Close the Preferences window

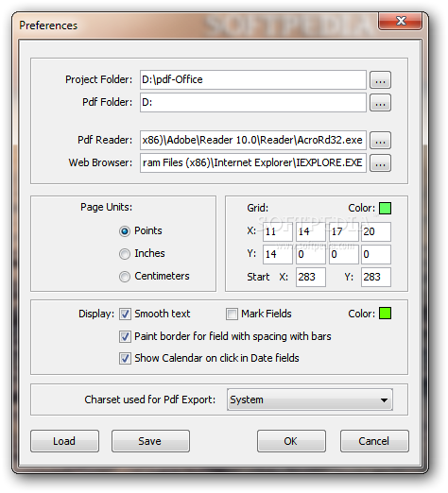pos(400,22)
